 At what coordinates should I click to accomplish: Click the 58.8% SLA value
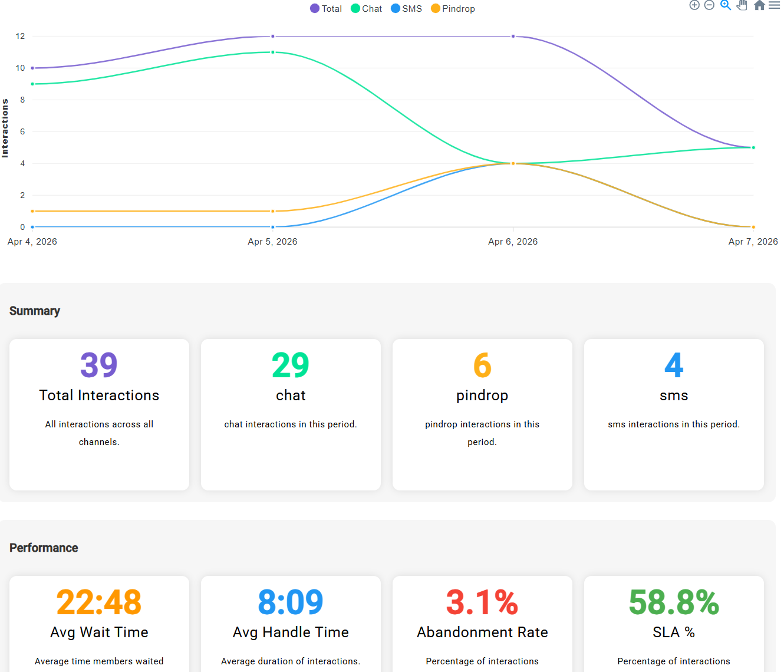coord(674,602)
